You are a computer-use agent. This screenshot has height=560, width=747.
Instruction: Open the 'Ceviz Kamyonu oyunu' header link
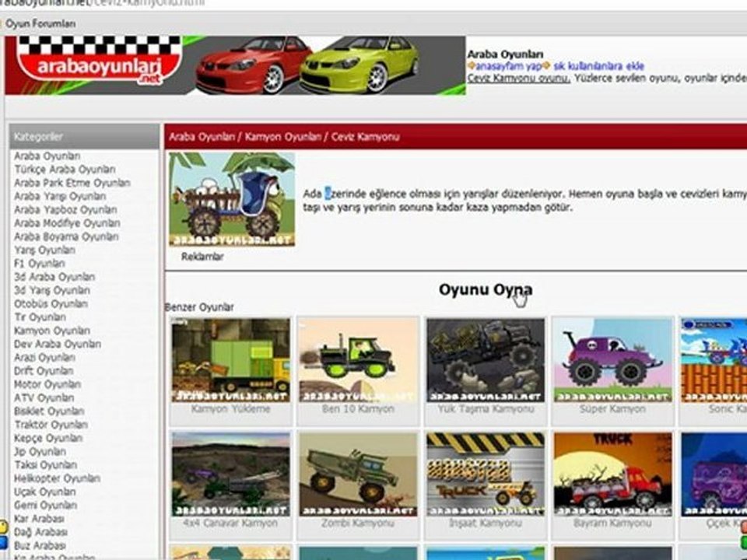[x=519, y=78]
